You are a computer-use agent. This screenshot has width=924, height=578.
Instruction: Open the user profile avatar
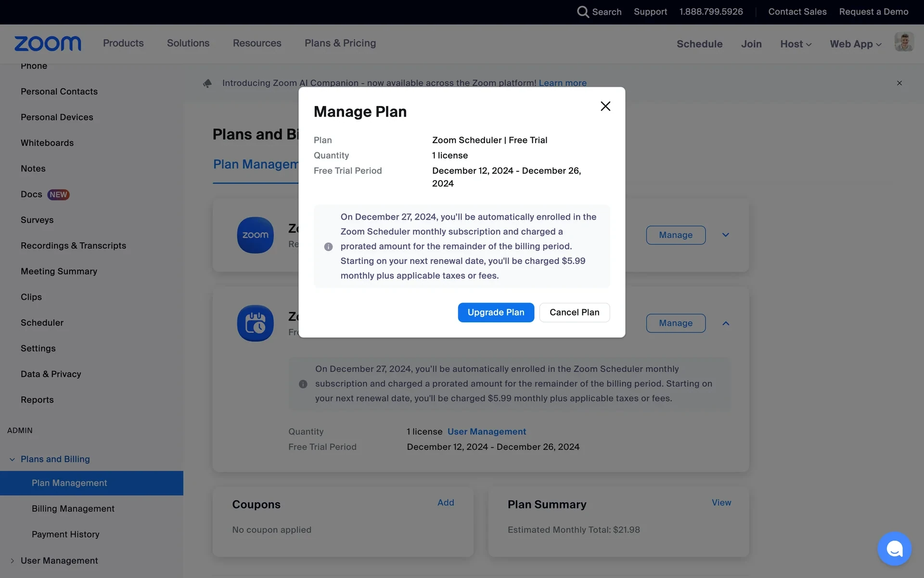(904, 42)
